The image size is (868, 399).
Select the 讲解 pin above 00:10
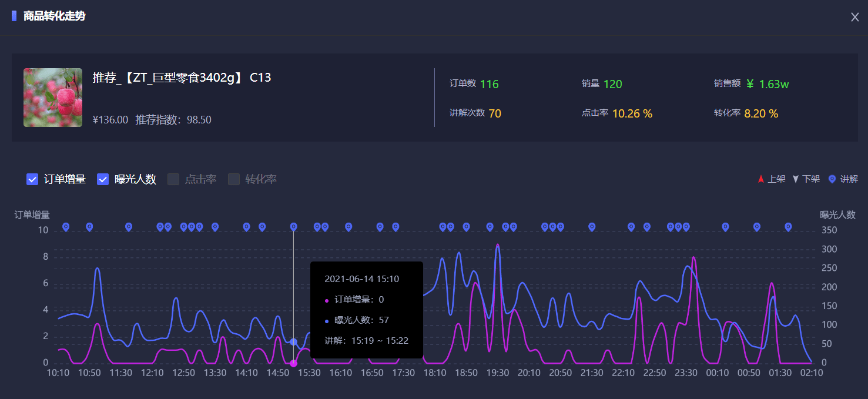coord(725,227)
